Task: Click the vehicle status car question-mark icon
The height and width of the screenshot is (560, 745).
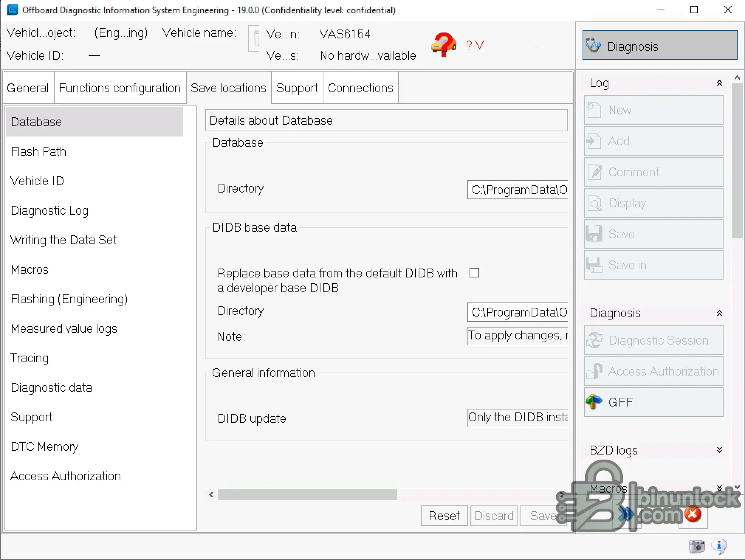Action: pyautogui.click(x=443, y=45)
